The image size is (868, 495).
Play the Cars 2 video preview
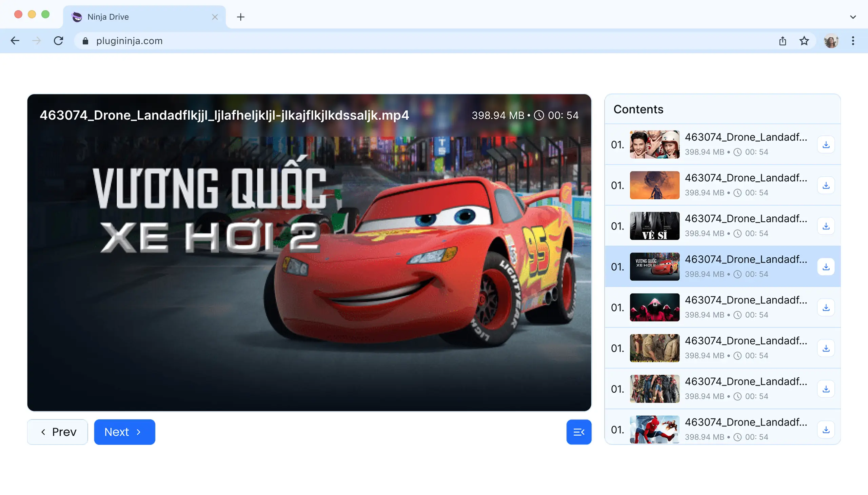(309, 253)
